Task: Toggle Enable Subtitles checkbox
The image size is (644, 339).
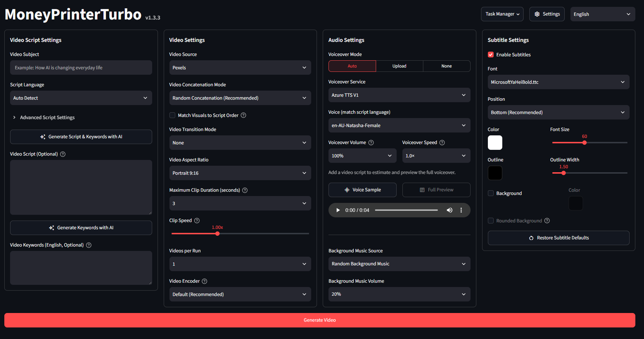Action: [x=491, y=55]
